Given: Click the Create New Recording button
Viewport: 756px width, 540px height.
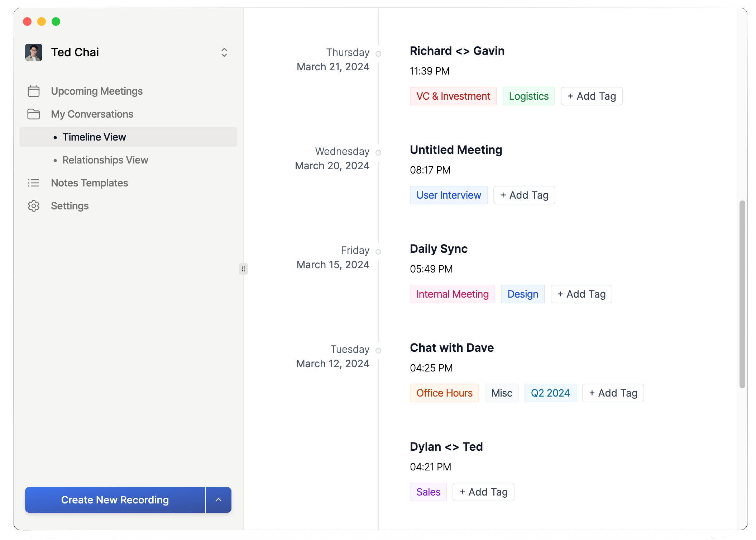Looking at the screenshot, I should [115, 500].
